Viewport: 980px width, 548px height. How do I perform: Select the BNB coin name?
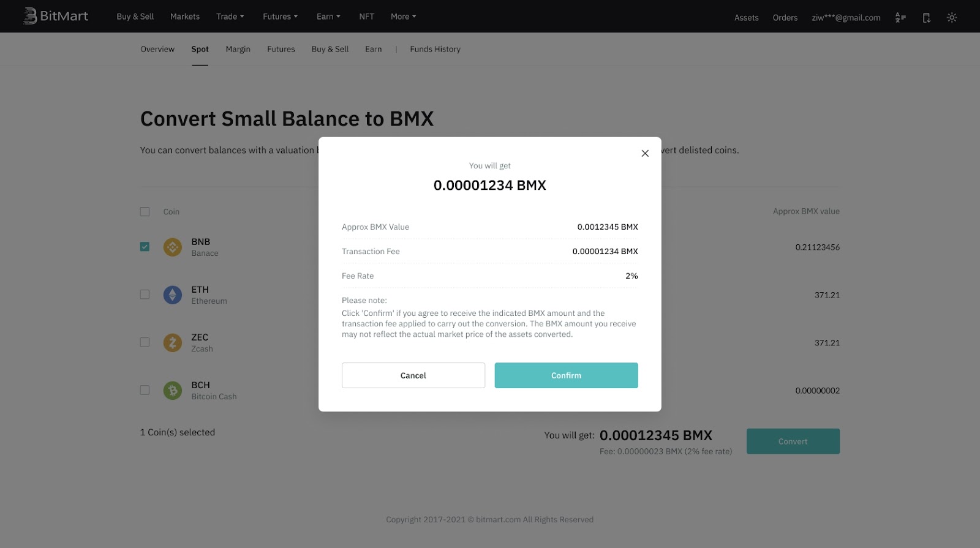(x=201, y=242)
